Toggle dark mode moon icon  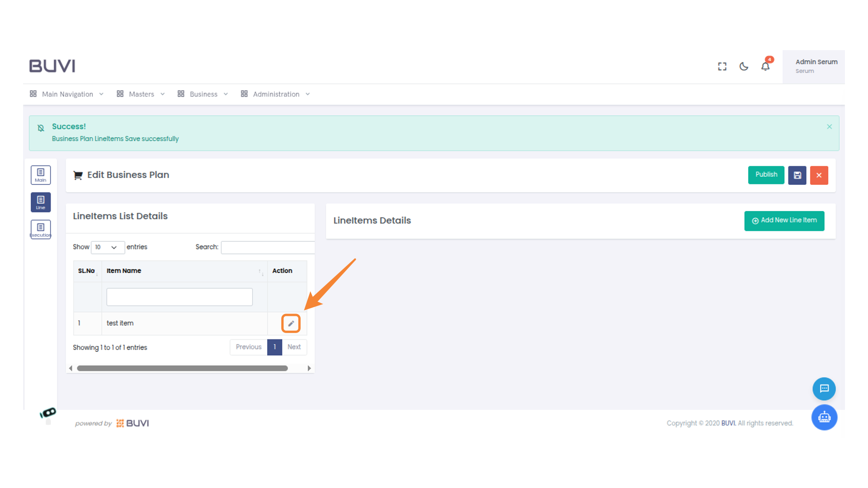[744, 66]
